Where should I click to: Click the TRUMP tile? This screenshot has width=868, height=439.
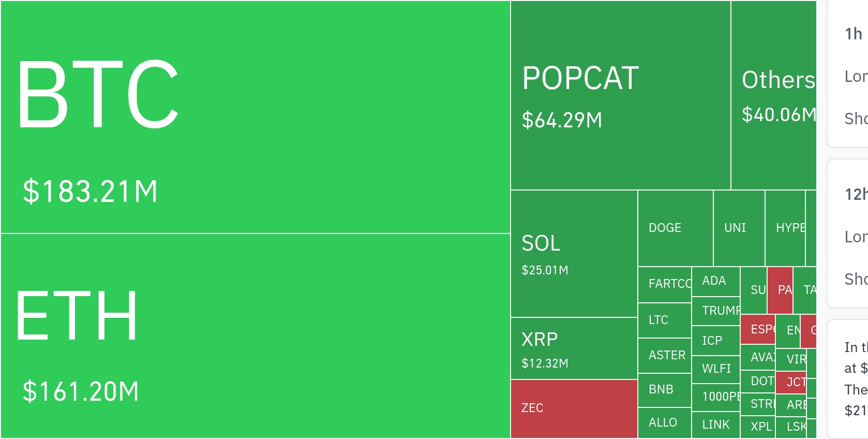click(x=715, y=311)
